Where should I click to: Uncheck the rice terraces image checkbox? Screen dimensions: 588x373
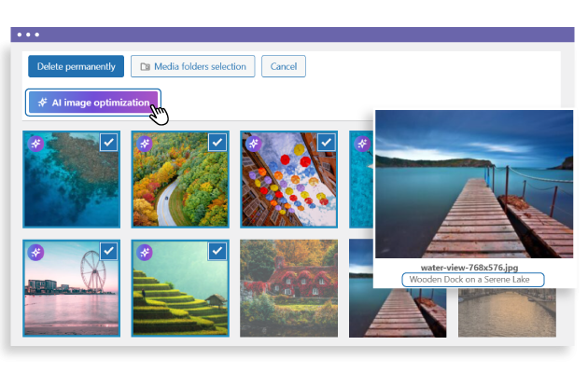tap(217, 251)
